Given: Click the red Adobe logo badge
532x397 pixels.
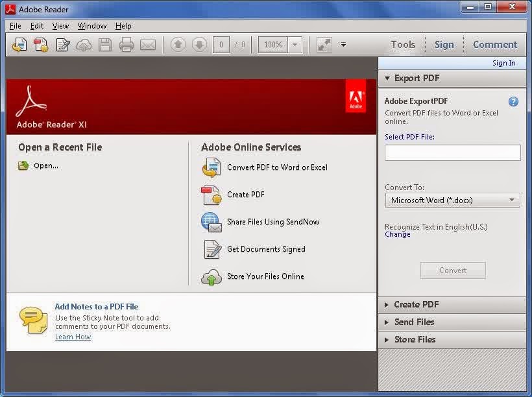Looking at the screenshot, I should tap(356, 96).
